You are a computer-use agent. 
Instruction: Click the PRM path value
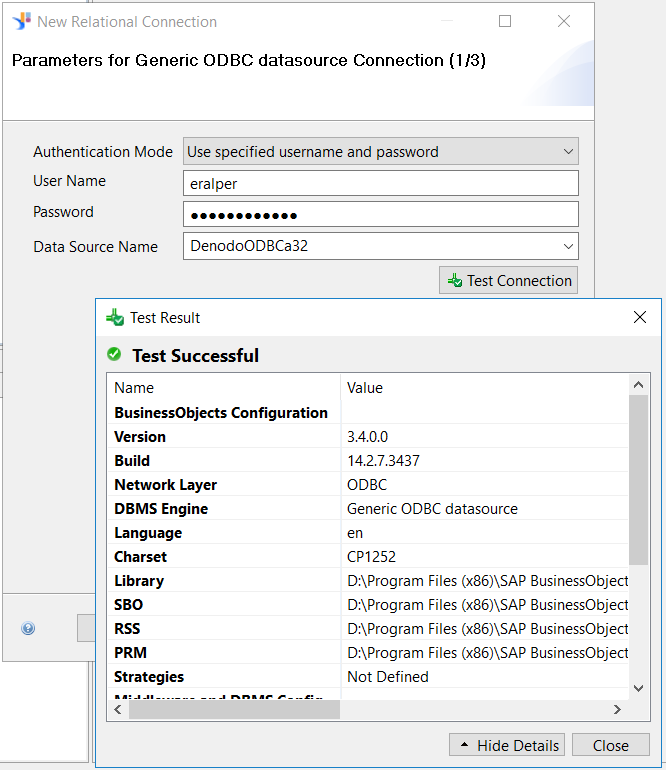(488, 653)
